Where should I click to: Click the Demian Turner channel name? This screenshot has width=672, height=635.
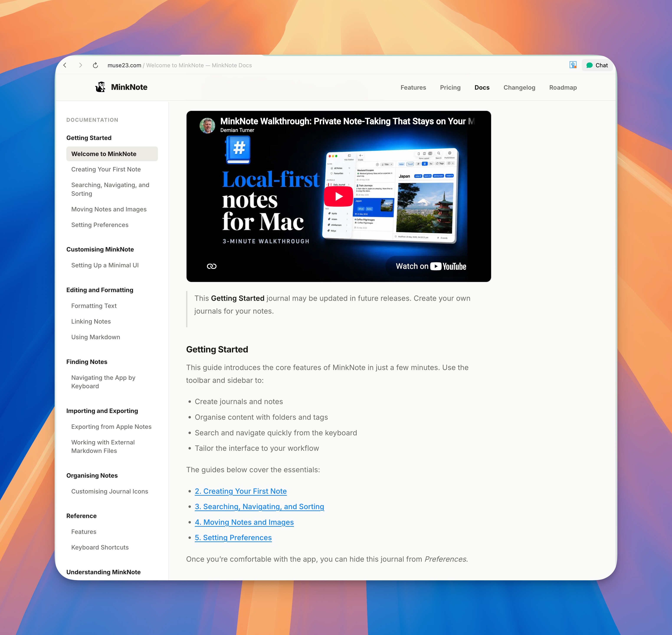(x=237, y=130)
